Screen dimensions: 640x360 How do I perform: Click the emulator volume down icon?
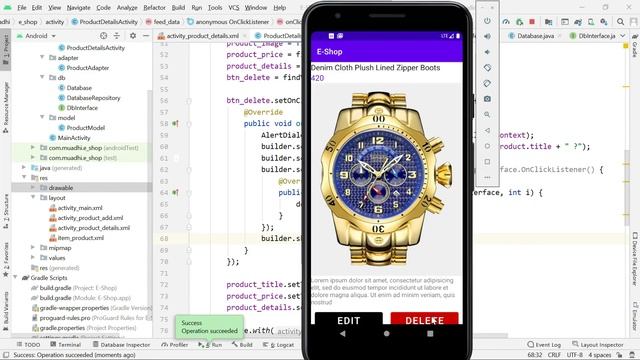(487, 52)
